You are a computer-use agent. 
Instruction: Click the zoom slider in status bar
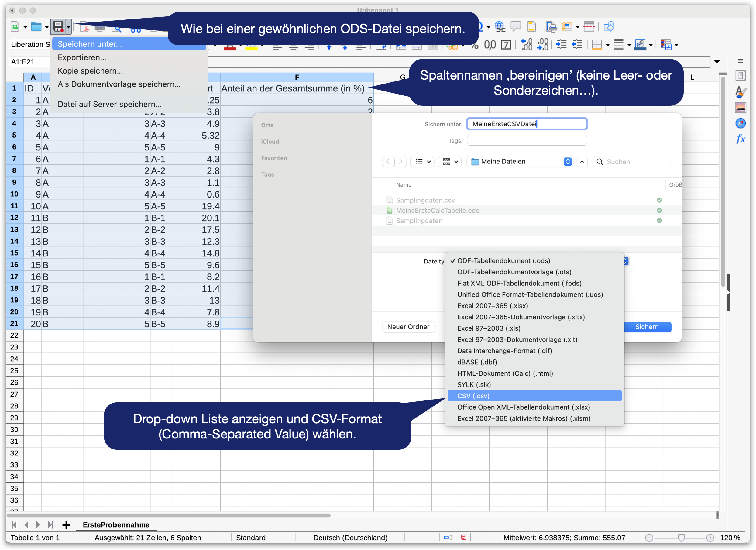point(681,537)
